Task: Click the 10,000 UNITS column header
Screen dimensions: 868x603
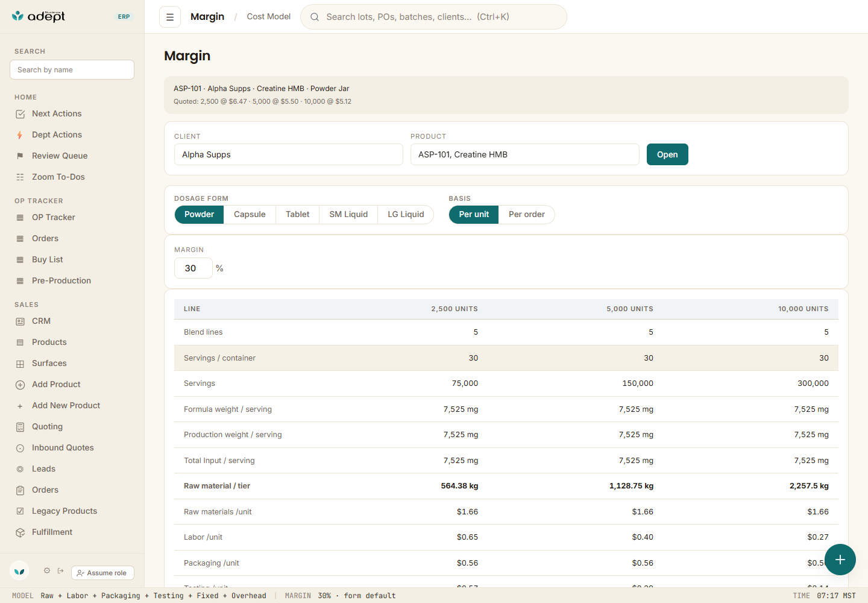Action: coord(803,309)
